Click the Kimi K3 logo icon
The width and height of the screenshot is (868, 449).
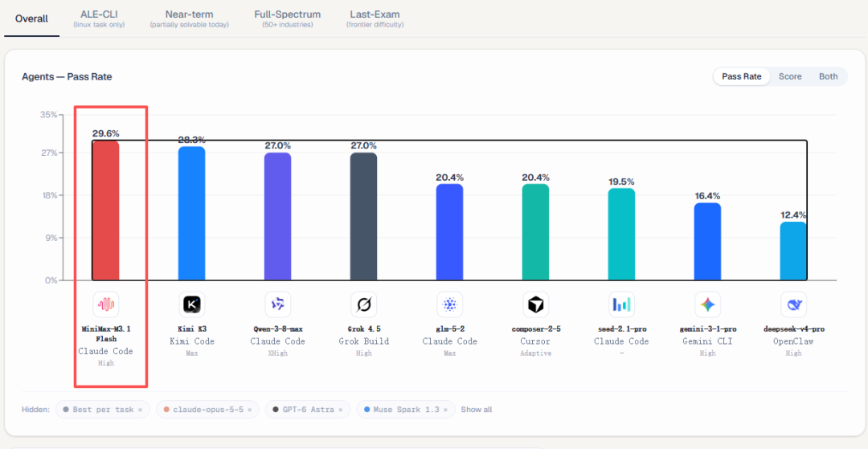[191, 304]
